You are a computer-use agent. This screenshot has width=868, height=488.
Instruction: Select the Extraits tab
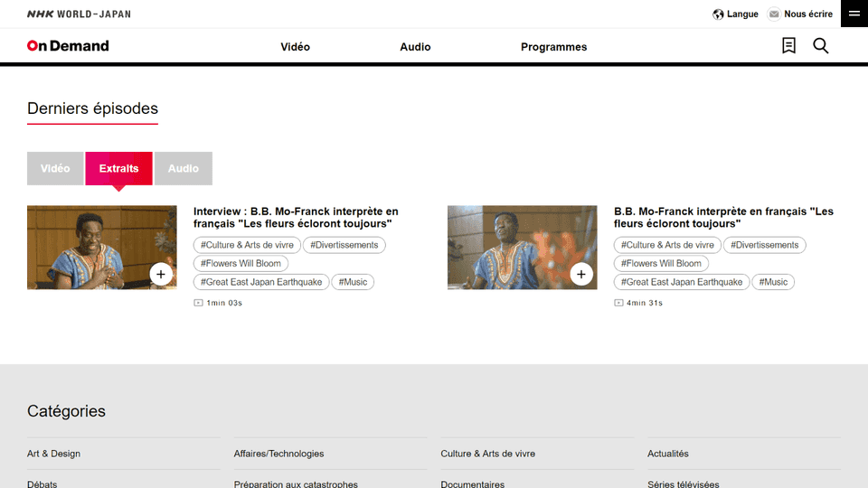(118, 169)
